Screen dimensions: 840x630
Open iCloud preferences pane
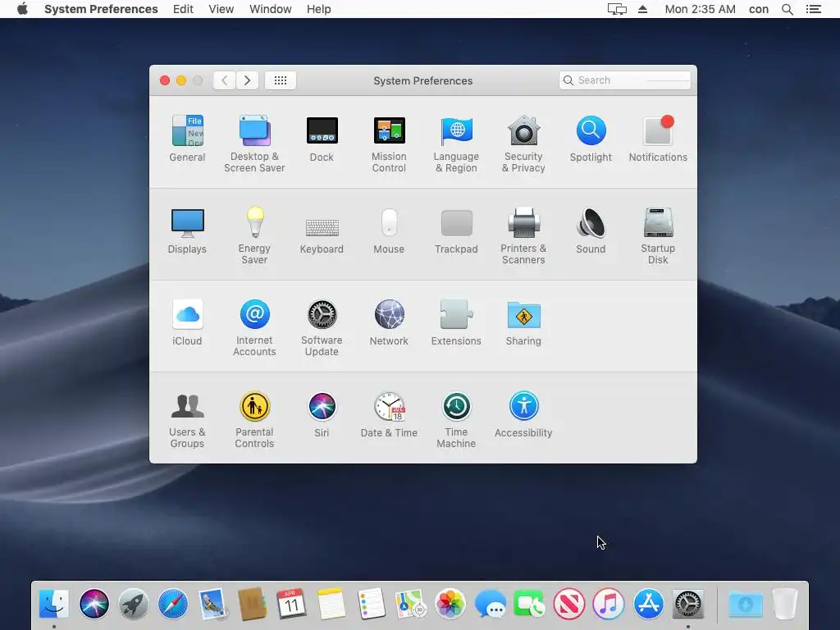click(187, 322)
